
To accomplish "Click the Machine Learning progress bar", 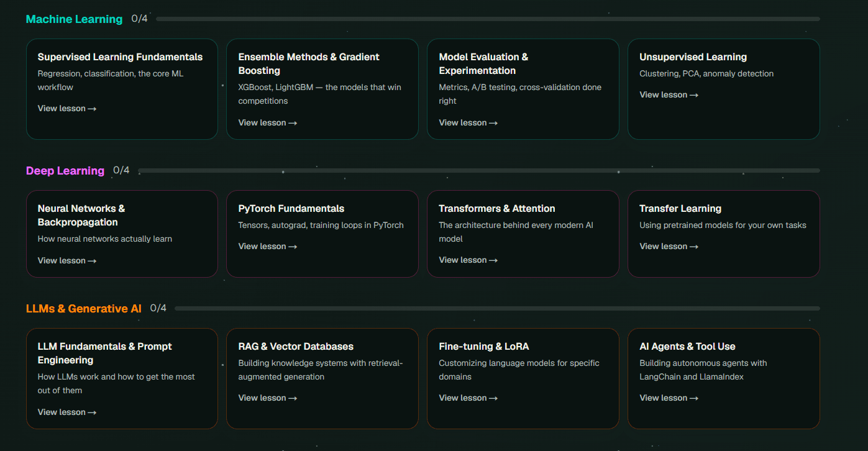I will (x=488, y=19).
